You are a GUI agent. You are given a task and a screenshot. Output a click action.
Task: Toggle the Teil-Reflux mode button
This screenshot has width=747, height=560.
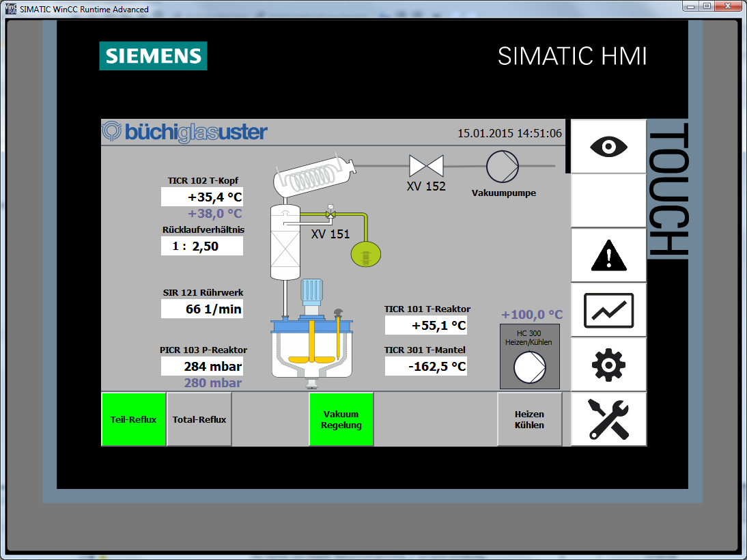[134, 419]
